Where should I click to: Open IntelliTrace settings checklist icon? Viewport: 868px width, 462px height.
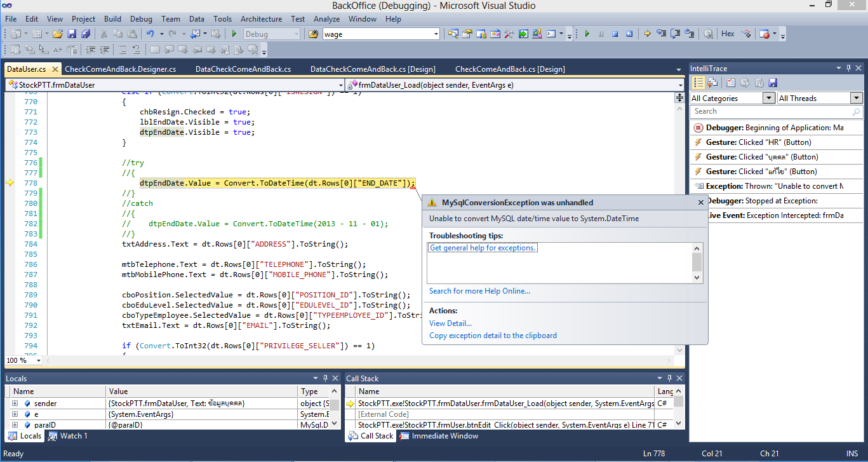pyautogui.click(x=731, y=83)
